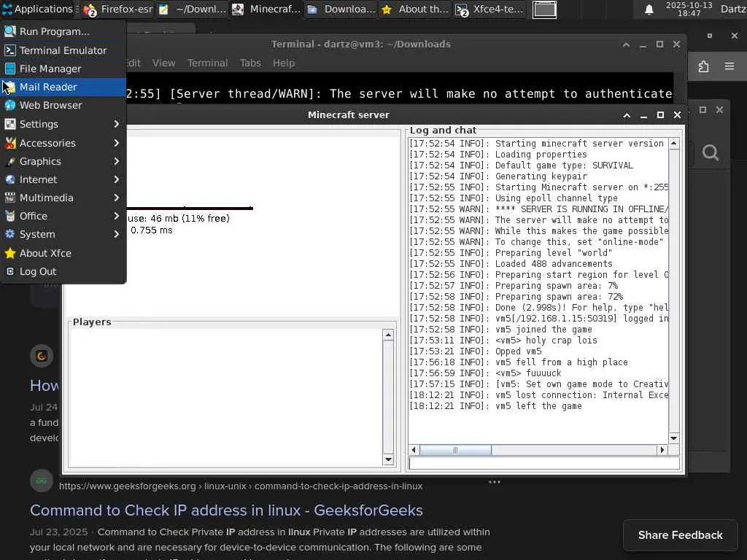This screenshot has width=747, height=560.
Task: Open the Tabs menu in terminal
Action: [x=250, y=63]
